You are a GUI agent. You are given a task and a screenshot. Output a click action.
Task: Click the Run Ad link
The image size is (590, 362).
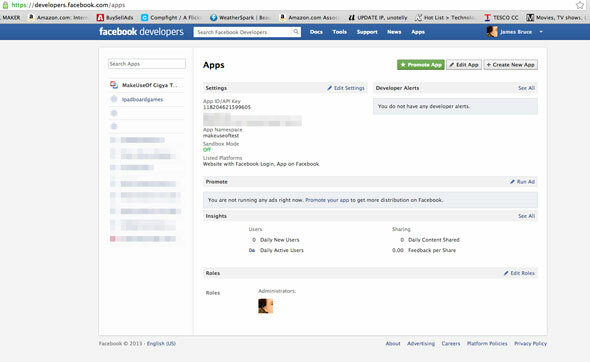pos(522,182)
